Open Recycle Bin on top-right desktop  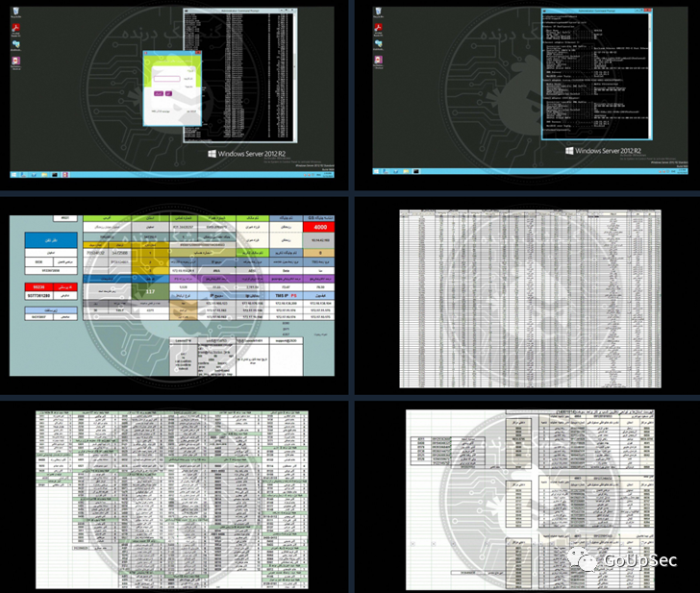click(380, 11)
